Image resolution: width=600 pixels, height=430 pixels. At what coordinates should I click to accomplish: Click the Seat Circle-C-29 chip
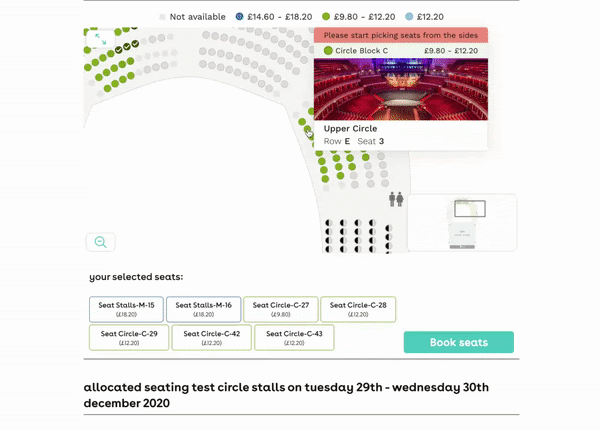(129, 337)
